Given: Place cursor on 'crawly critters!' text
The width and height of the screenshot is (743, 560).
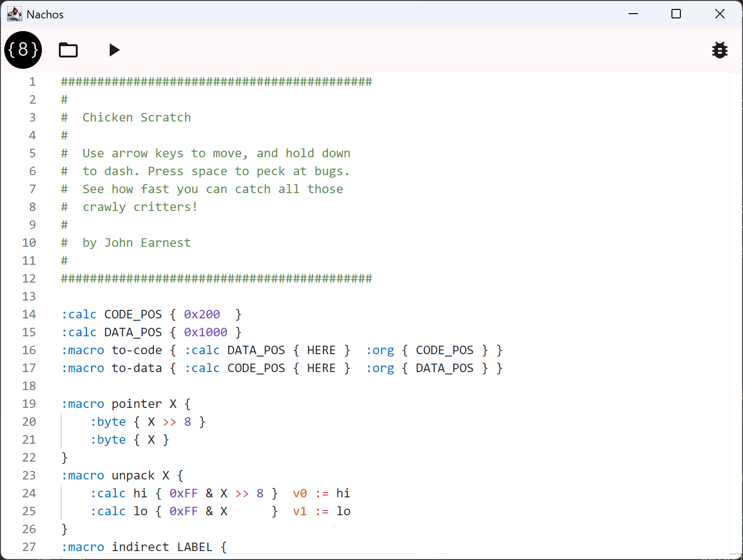Looking at the screenshot, I should (140, 207).
